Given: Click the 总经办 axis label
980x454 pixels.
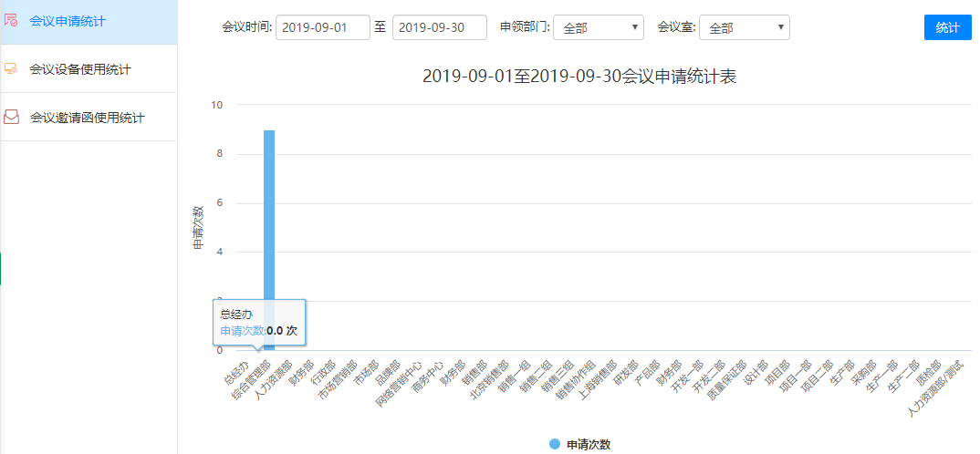Looking at the screenshot, I should click(237, 370).
